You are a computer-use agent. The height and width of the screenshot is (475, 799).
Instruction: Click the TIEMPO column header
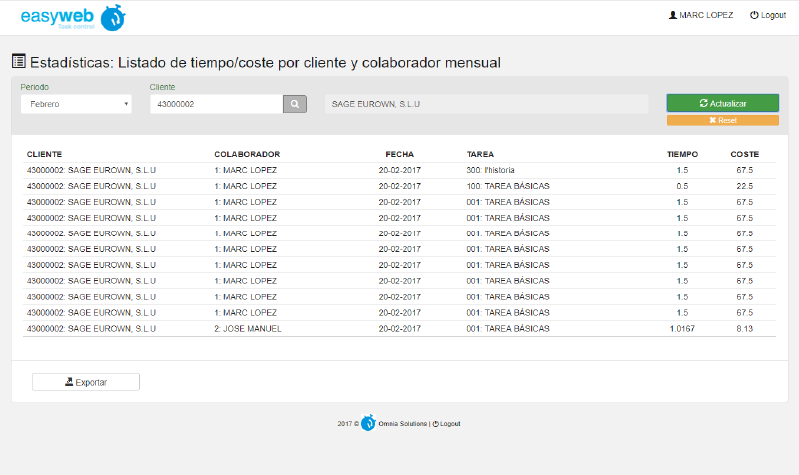point(682,154)
